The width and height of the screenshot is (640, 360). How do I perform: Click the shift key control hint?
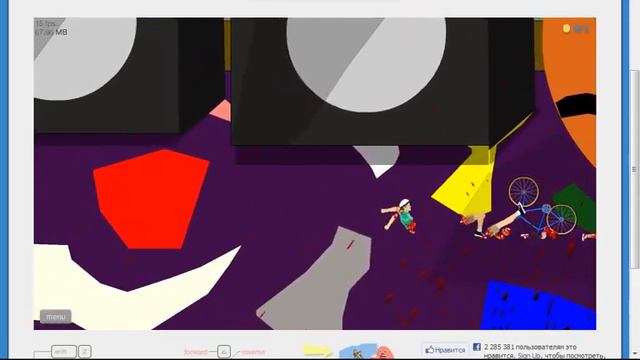64,351
